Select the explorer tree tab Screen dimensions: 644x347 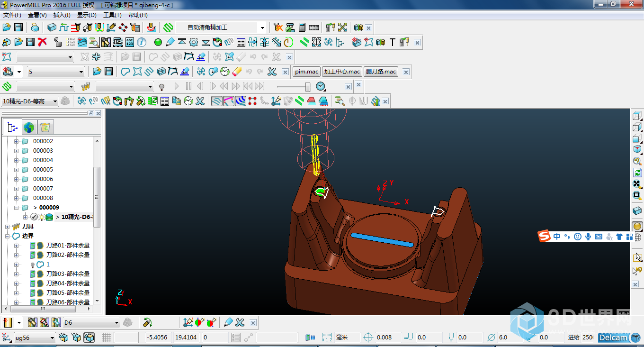click(x=12, y=127)
